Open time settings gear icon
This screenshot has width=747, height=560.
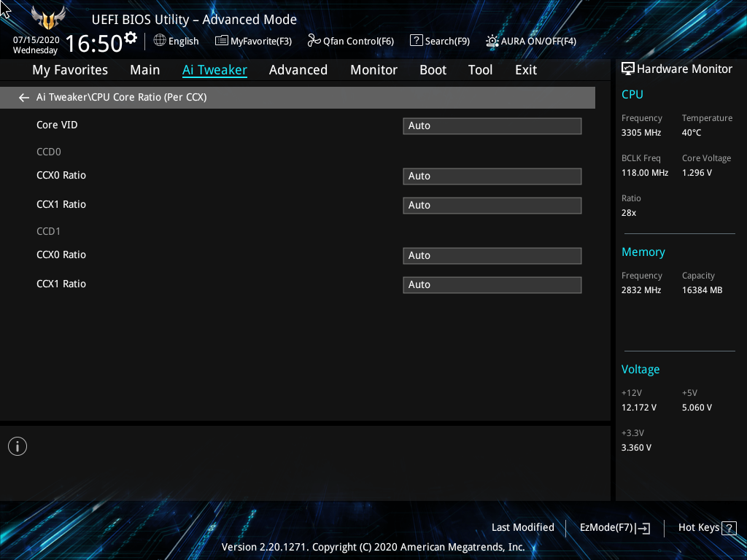coord(131,37)
